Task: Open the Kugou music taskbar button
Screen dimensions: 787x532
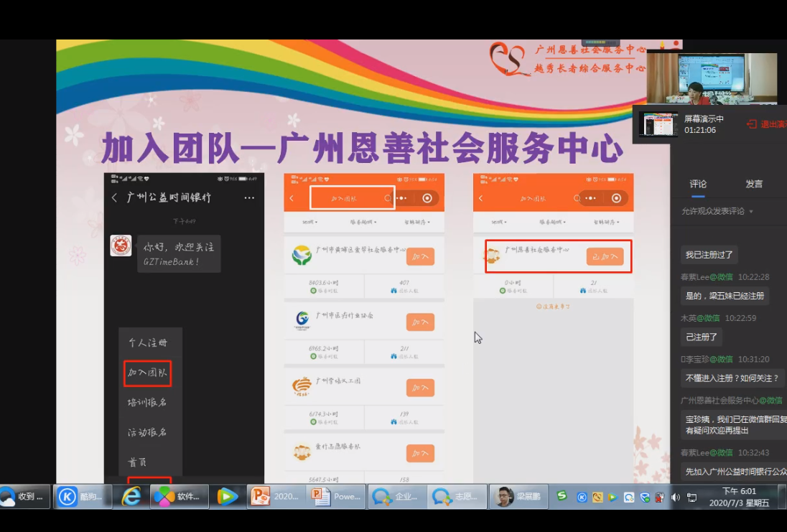Action: point(83,497)
